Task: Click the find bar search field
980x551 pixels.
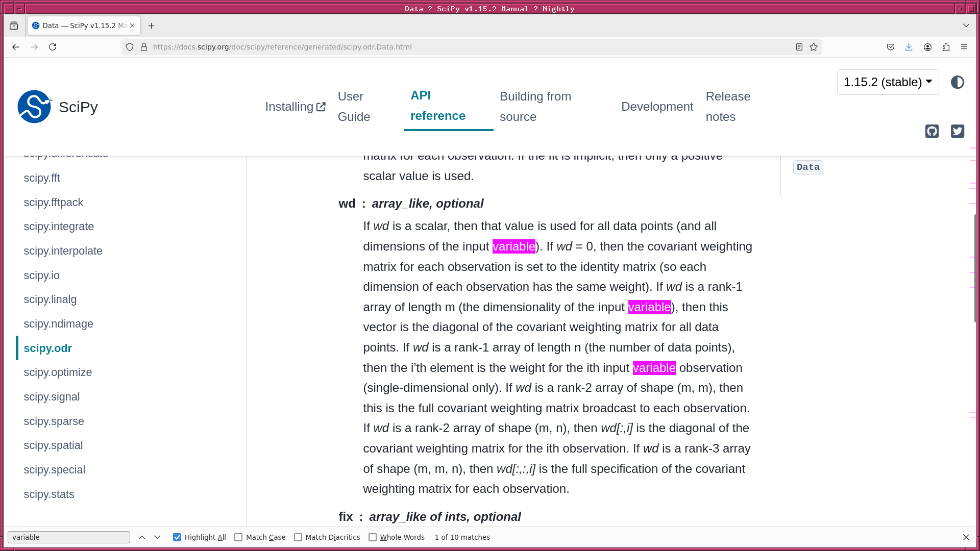Action: [69, 537]
